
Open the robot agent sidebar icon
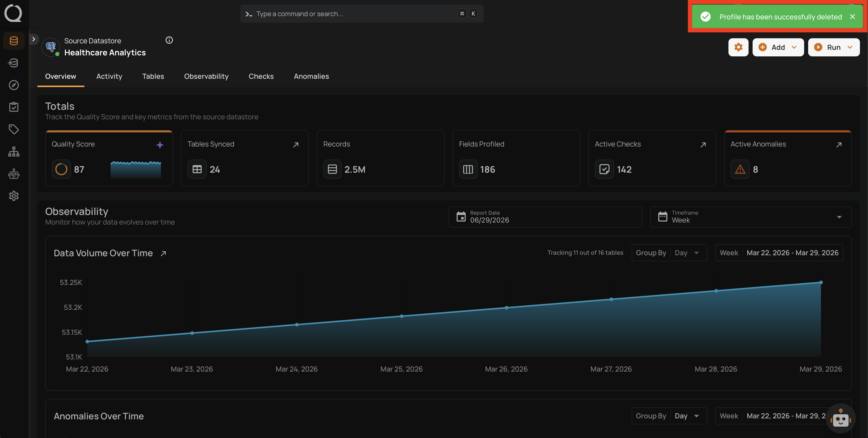[x=14, y=174]
